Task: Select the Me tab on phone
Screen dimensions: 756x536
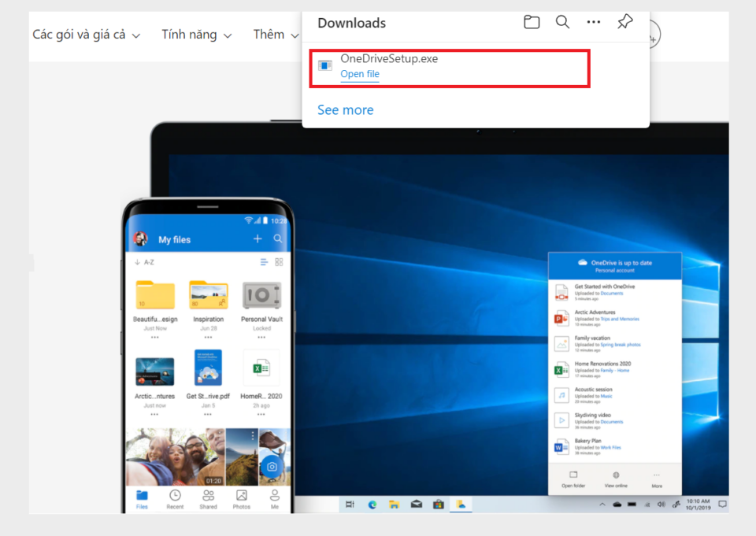Action: tap(275, 499)
